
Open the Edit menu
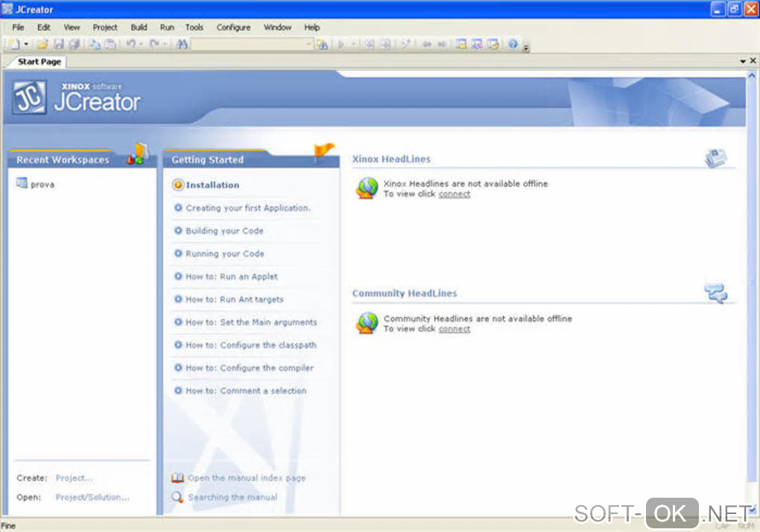[44, 28]
